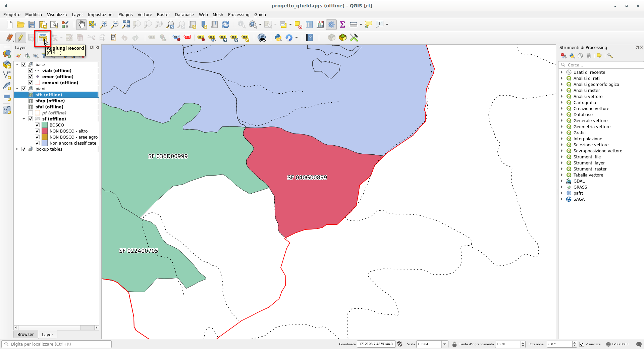The width and height of the screenshot is (644, 349).
Task: Enable the pf (offline) layer checkbox
Action: click(31, 113)
